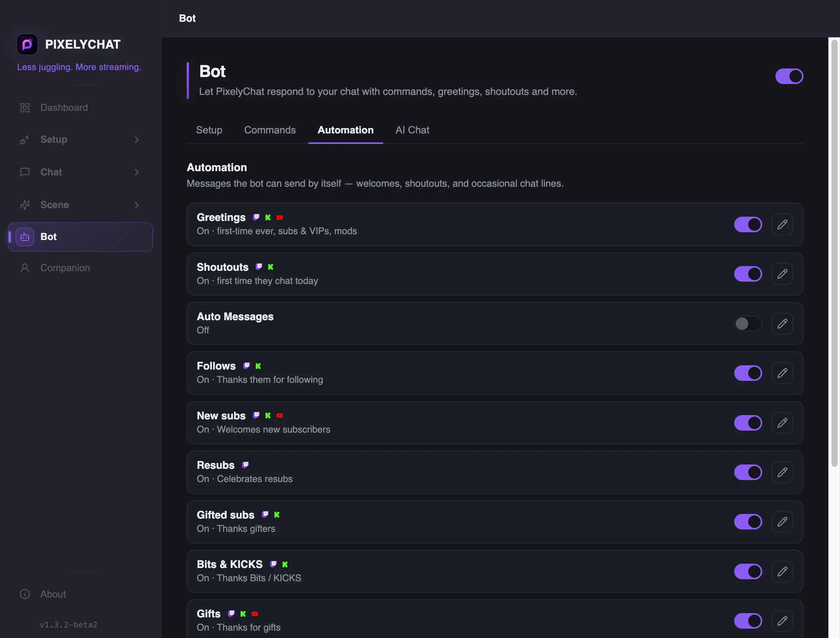This screenshot has height=638, width=840.
Task: Edit Gifted subs with the pencil icon
Action: coord(782,522)
